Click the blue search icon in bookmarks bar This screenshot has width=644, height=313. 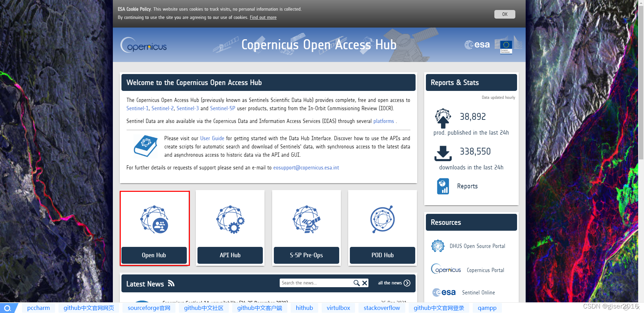(7, 308)
